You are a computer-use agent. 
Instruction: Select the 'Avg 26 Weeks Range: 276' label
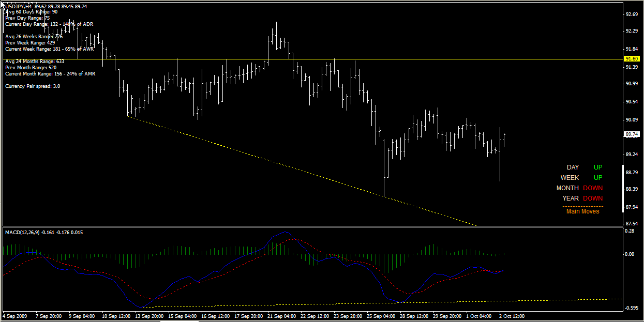point(34,37)
